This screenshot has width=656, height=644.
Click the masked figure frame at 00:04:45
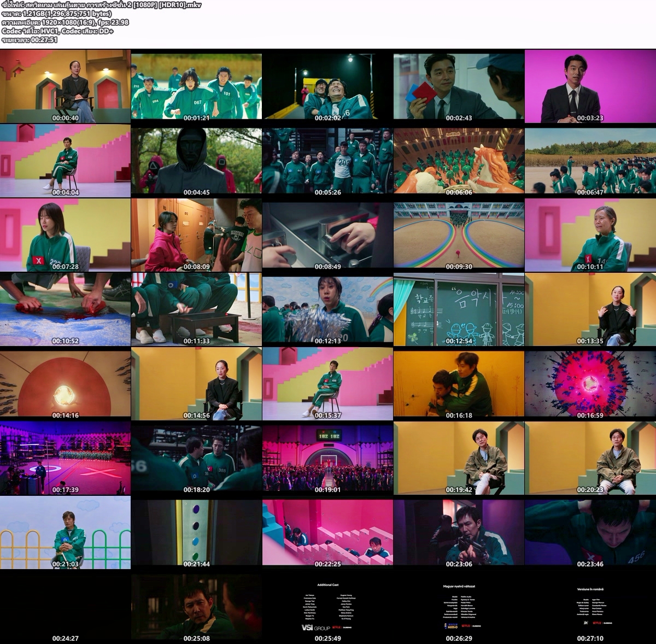196,161
